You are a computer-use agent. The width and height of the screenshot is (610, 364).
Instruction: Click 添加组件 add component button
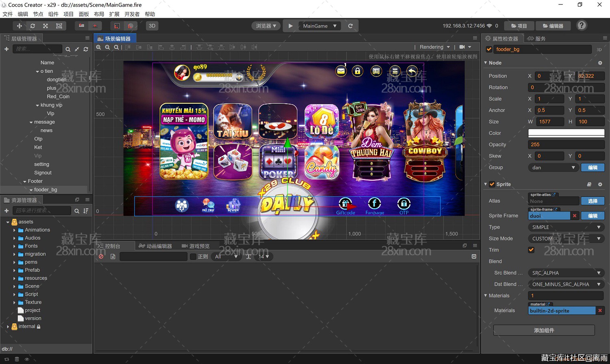click(544, 330)
